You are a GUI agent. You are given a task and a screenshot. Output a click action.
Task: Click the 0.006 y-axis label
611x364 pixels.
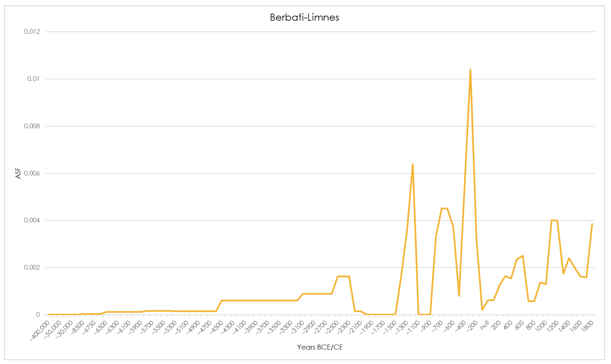click(32, 173)
